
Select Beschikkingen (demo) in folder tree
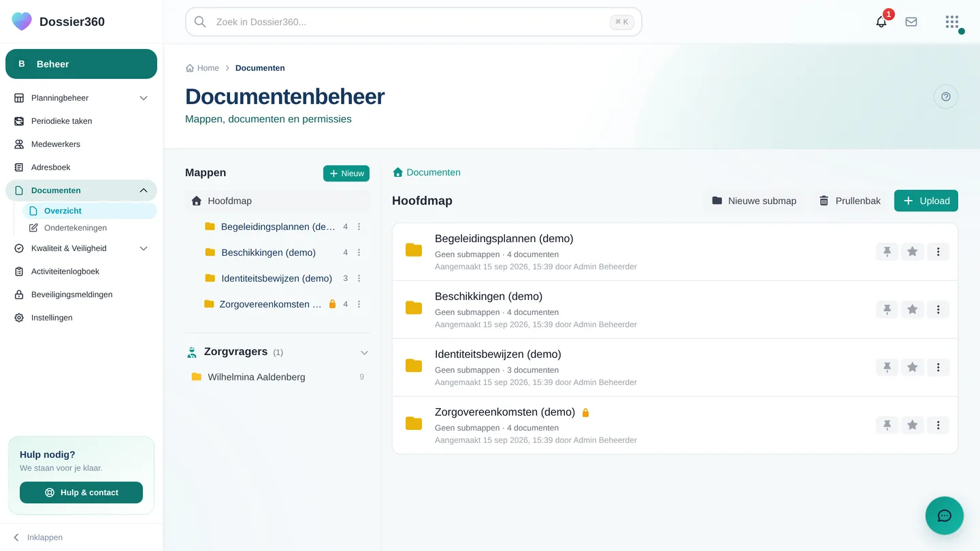tap(268, 252)
